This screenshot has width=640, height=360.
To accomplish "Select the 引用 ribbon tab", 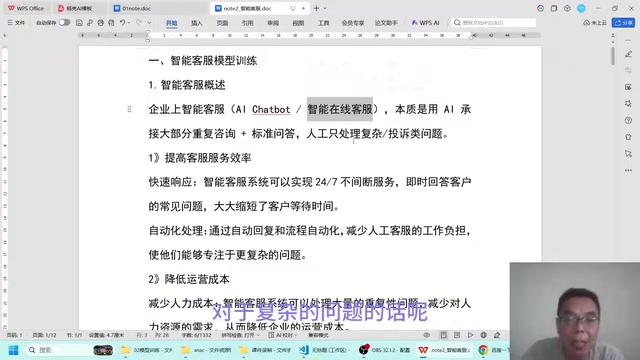I will (x=247, y=23).
